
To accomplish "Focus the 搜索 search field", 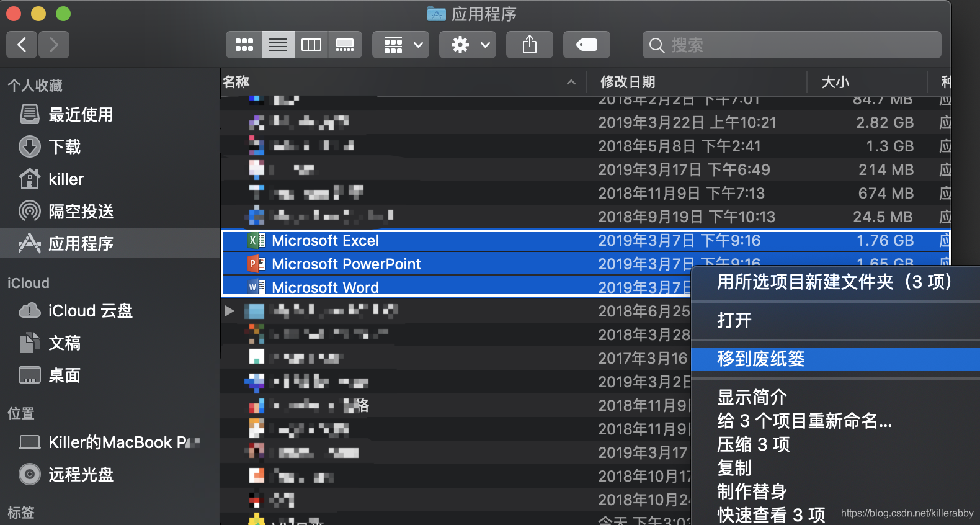I will (x=792, y=45).
